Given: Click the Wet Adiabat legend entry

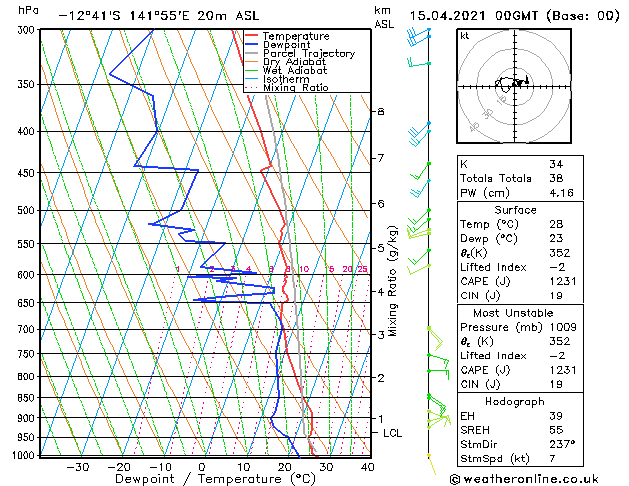Looking at the screenshot, I should point(286,71).
